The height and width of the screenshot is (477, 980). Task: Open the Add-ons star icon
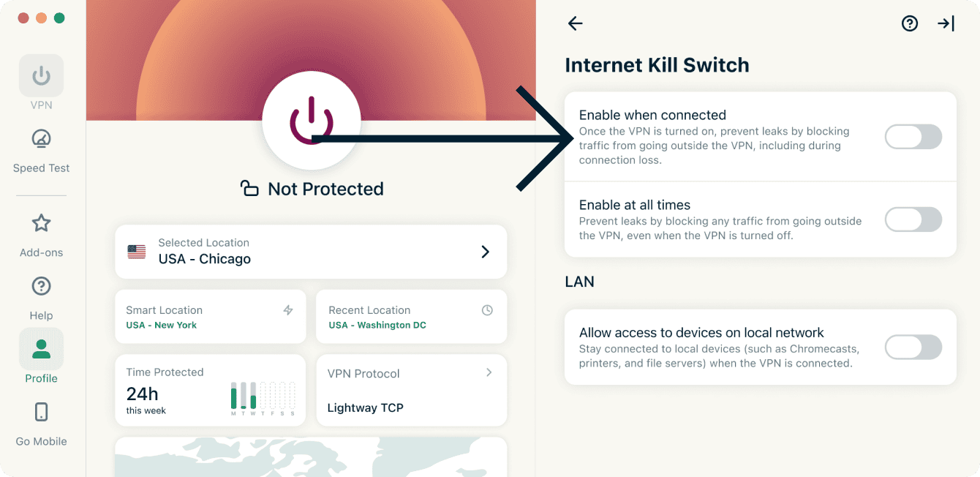click(x=41, y=223)
